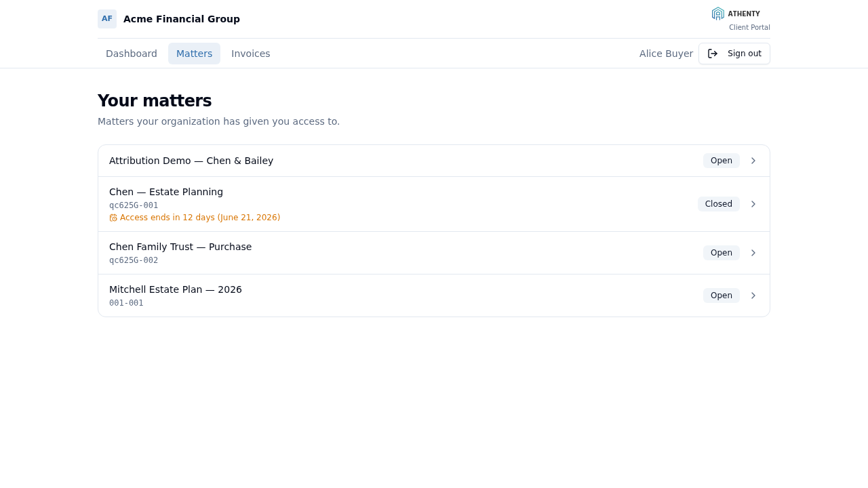The height and width of the screenshot is (488, 868).
Task: Click the Acme Financial Group name
Action: click(182, 19)
